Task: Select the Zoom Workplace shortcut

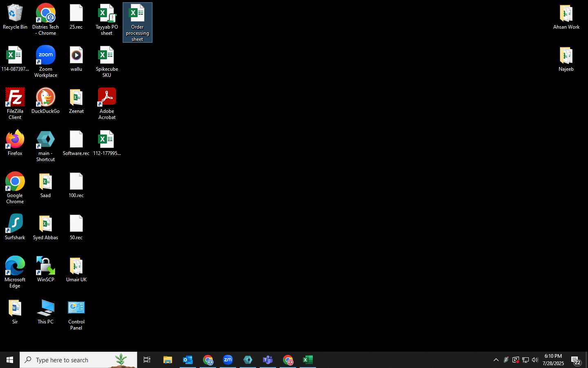Action: (x=46, y=62)
